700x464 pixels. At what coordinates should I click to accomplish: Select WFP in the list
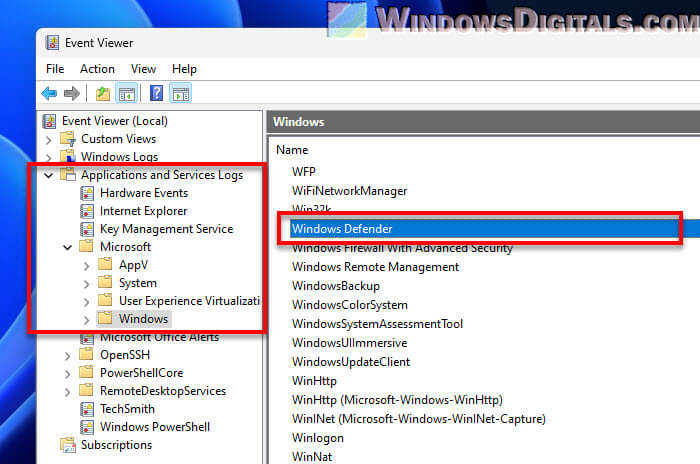pos(304,171)
